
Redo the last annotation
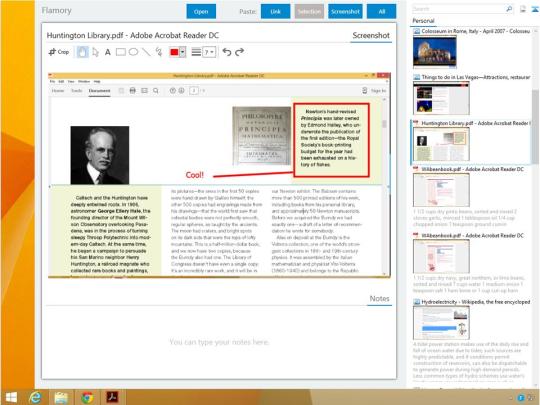point(239,52)
